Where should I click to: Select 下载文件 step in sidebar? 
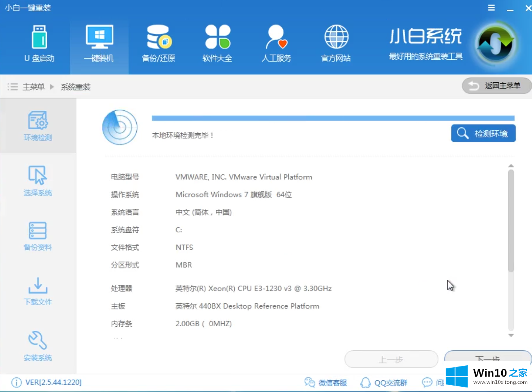click(38, 291)
